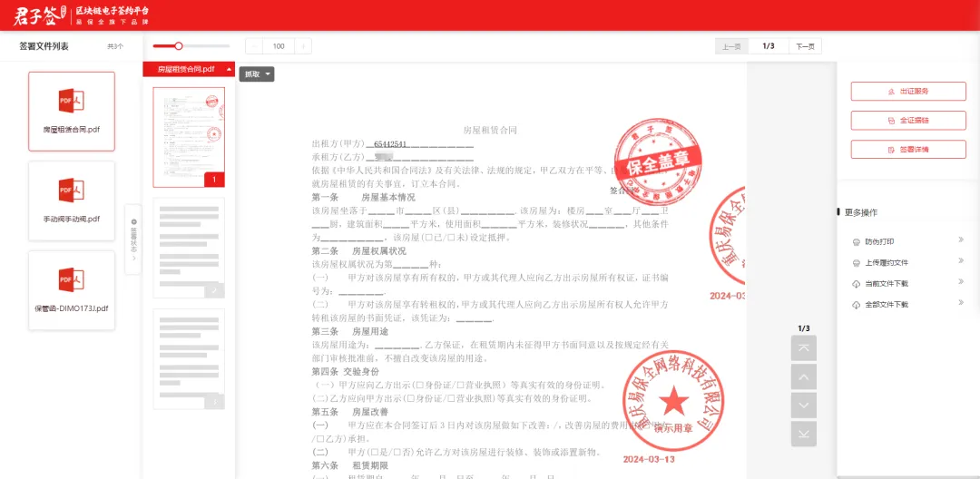Jump to first page using top arrow icon
The height and width of the screenshot is (479, 980).
click(804, 347)
